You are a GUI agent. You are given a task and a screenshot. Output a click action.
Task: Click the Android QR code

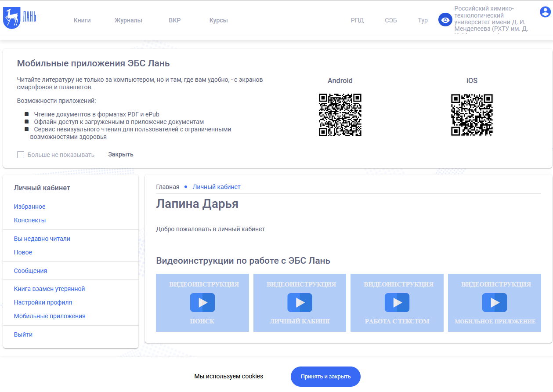(x=340, y=115)
